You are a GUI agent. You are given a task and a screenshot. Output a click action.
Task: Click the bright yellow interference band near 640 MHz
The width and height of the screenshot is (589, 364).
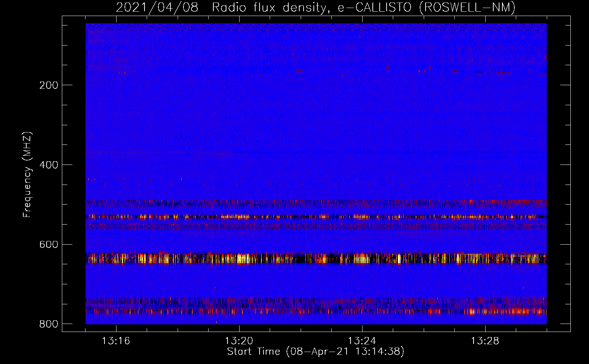point(316,258)
